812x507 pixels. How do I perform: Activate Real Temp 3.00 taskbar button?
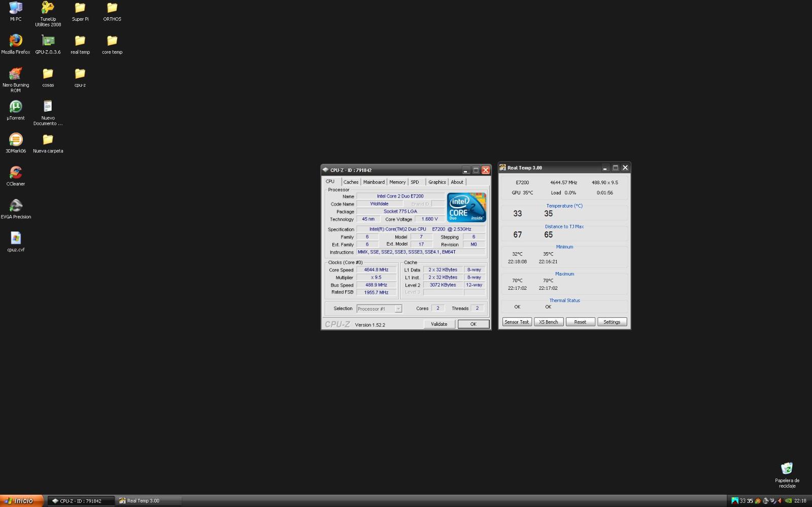[149, 501]
